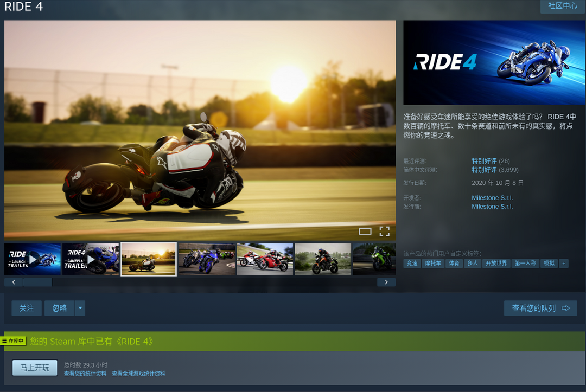The width and height of the screenshot is (586, 392).
Task: Open 查看全球游戏统计资料 link
Action: pyautogui.click(x=139, y=374)
